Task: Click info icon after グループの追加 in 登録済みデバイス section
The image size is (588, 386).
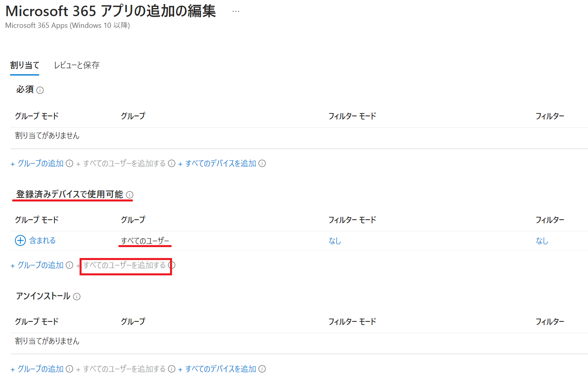Action: 69,265
